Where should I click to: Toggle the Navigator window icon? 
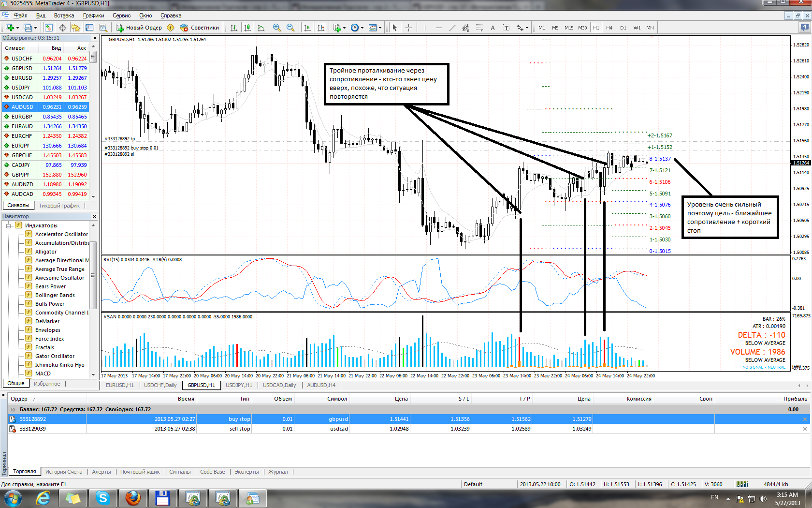click(76, 28)
